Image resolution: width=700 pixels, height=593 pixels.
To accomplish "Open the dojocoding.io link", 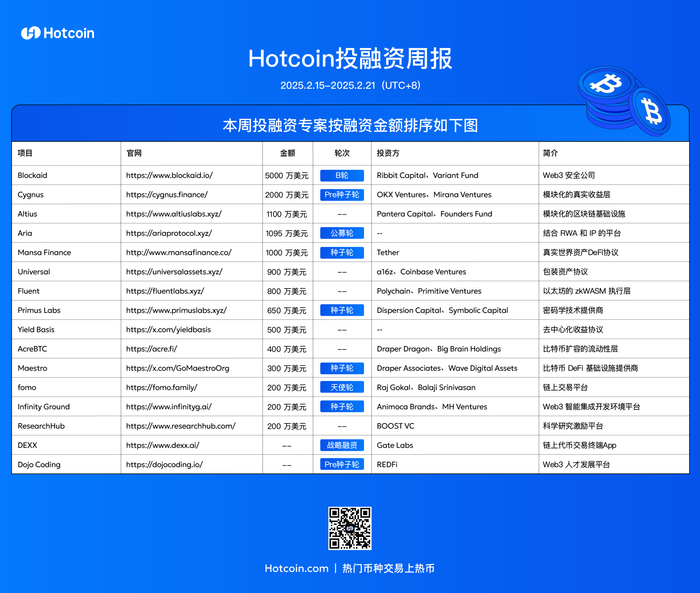I will [x=164, y=465].
